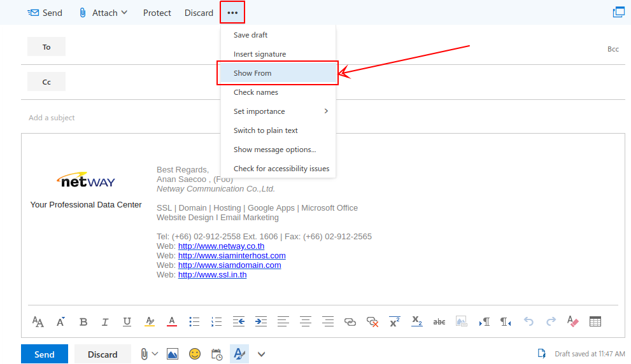The image size is (631, 364).
Task: Expand the chevron next to the bottom paperclip
Action: point(155,354)
